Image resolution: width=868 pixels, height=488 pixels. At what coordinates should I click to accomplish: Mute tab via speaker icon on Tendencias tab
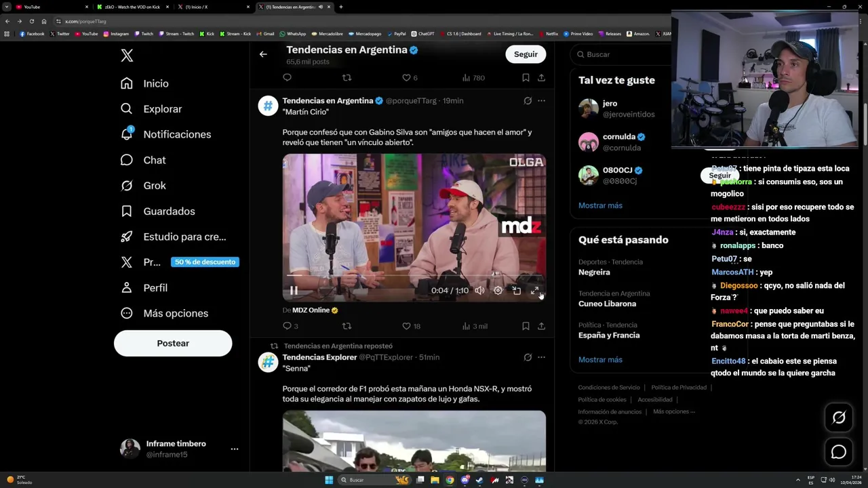[321, 7]
